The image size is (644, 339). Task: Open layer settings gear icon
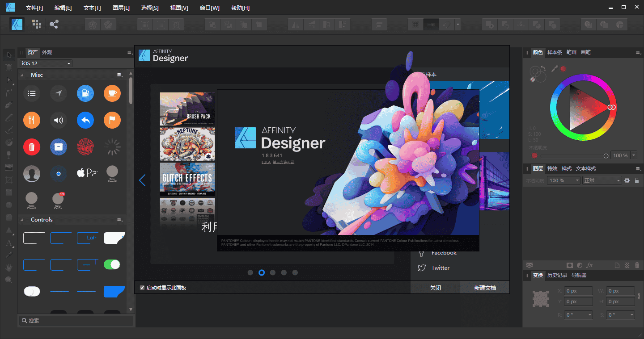627,180
